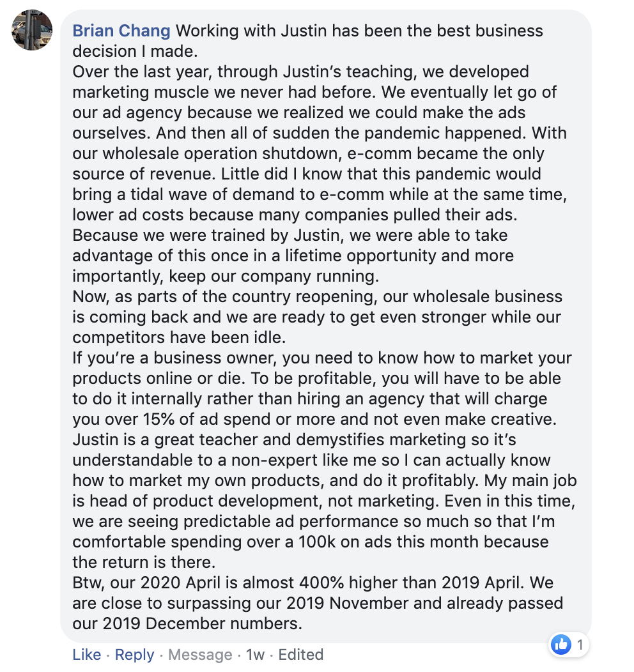Screen dimensions: 634x672
Task: Click the Message link under the comment
Action: pos(200,654)
